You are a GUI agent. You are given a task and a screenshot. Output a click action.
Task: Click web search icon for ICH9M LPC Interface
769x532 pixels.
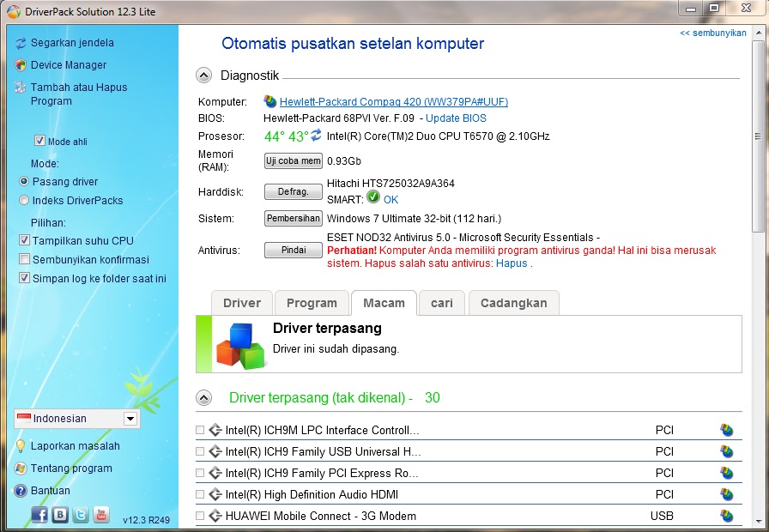click(726, 431)
